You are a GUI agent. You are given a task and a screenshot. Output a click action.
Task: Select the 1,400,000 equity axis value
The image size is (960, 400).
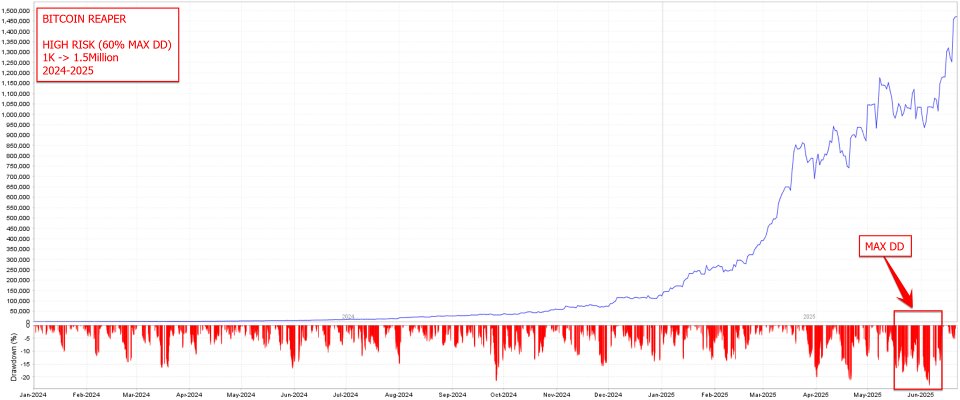coord(16,31)
